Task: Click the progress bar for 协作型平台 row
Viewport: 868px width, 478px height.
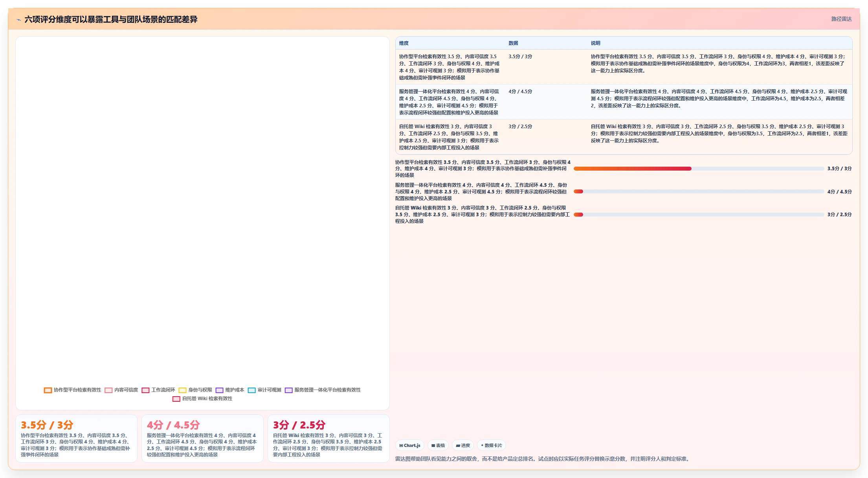Action: [x=699, y=169]
